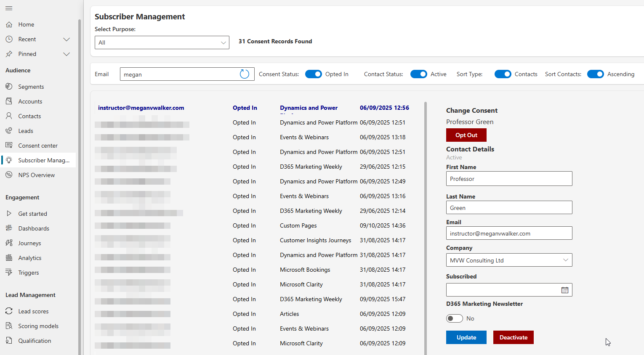Screen dimensions: 644x355
Task: Toggle the Consent Status Opted In switch
Action: coord(314,74)
